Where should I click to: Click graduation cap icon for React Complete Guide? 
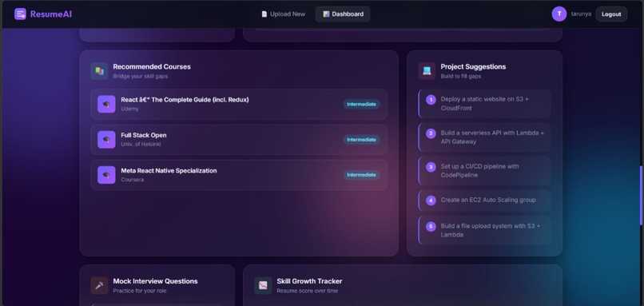(x=106, y=105)
